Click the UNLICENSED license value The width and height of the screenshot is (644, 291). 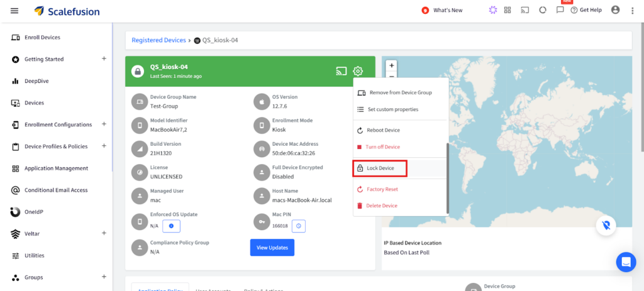[x=166, y=177]
